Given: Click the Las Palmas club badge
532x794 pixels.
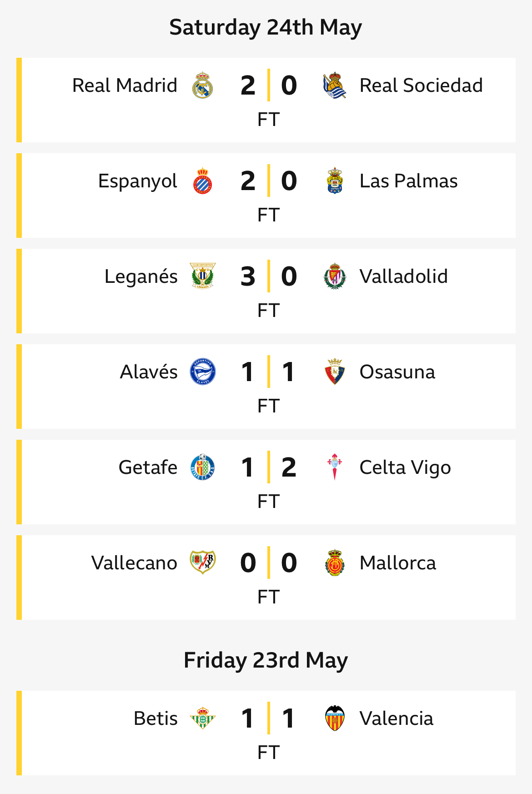Looking at the screenshot, I should coord(335,181).
